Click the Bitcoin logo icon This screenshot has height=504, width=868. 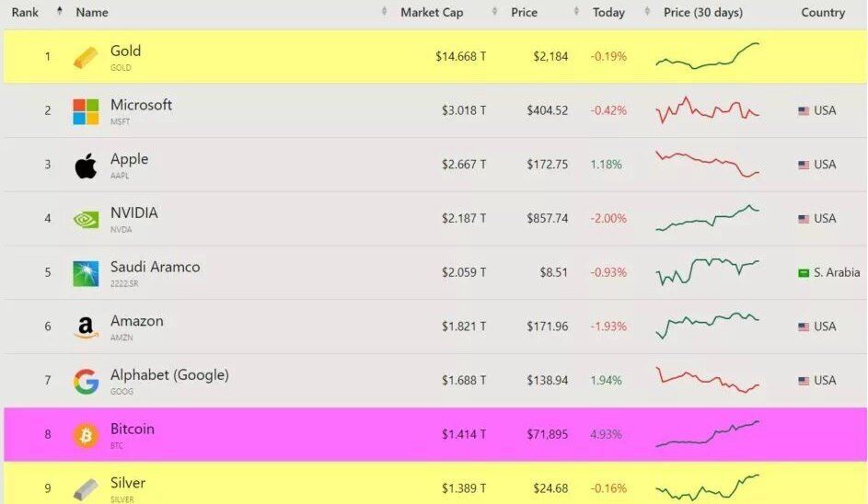click(86, 435)
